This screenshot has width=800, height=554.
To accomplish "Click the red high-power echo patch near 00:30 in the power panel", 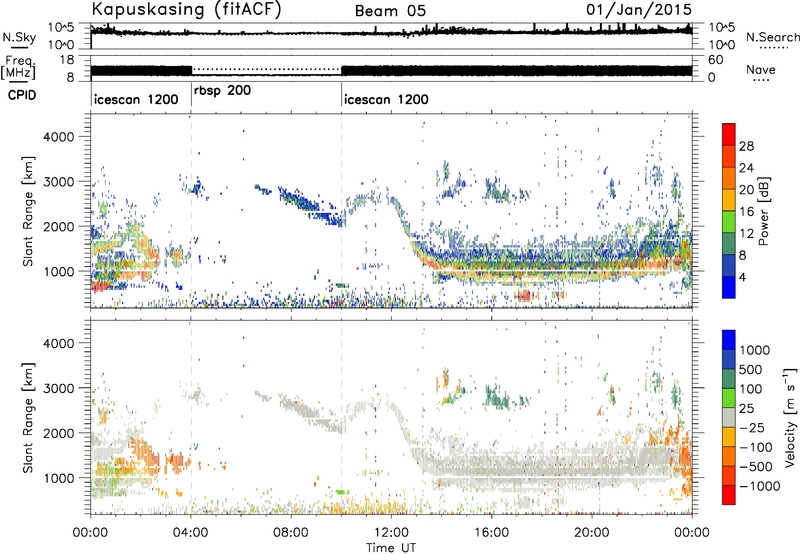I will (x=99, y=287).
